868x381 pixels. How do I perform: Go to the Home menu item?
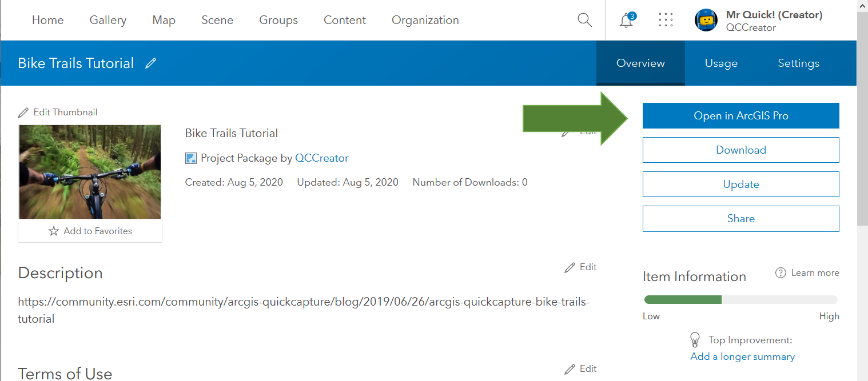pyautogui.click(x=48, y=20)
